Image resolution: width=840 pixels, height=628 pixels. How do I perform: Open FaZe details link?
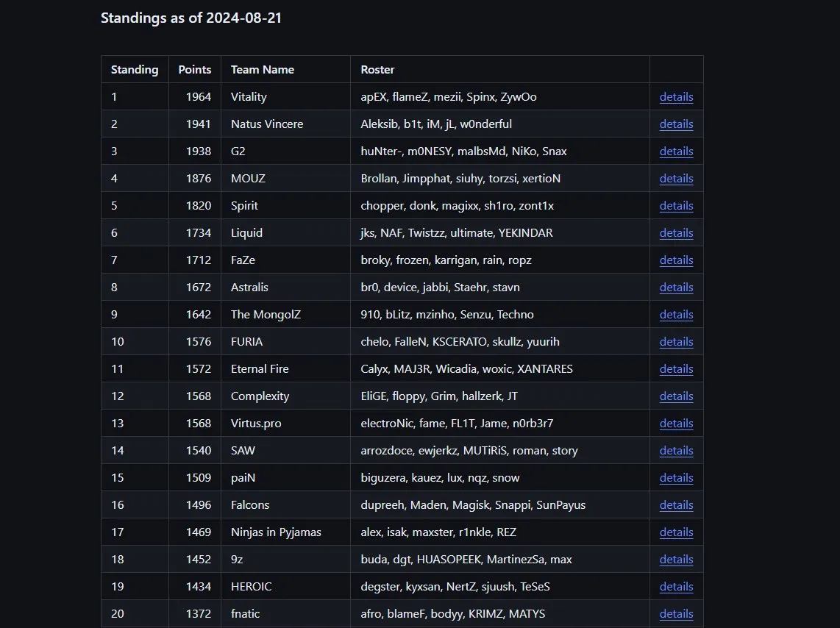[676, 260]
